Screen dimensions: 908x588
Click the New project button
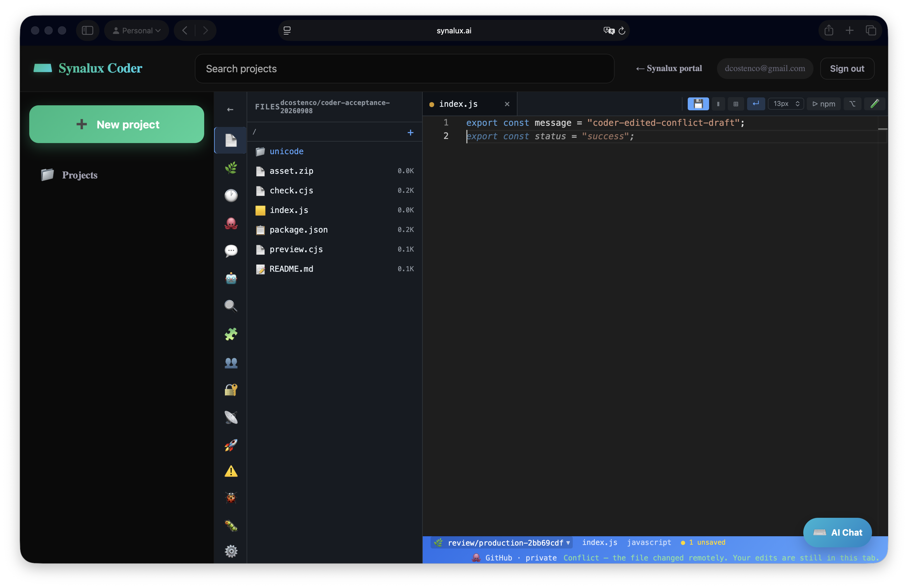click(x=117, y=124)
